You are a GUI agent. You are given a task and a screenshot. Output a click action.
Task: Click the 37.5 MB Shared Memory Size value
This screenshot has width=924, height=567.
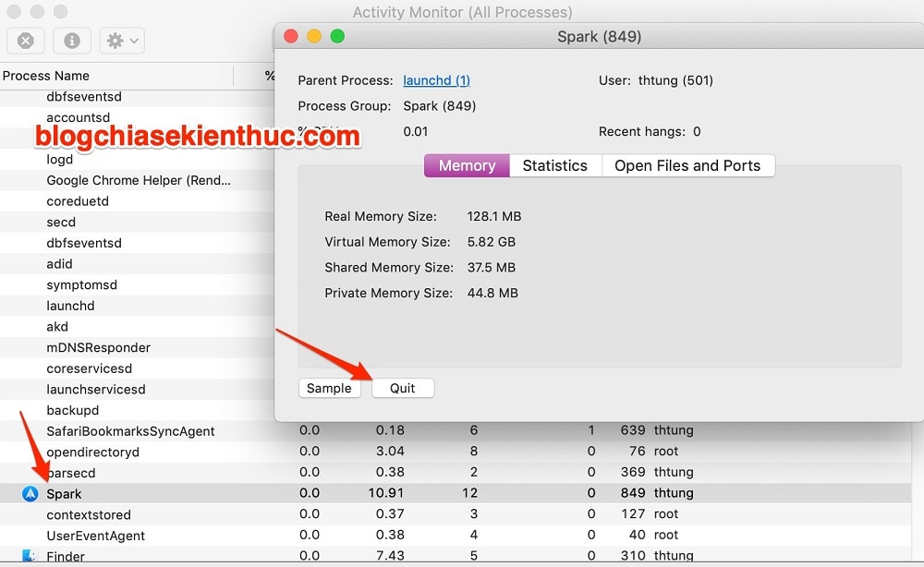click(x=492, y=267)
